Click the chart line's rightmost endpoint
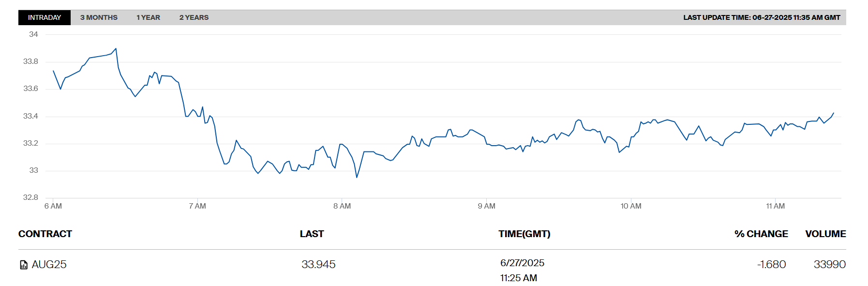868x286 pixels. click(834, 113)
